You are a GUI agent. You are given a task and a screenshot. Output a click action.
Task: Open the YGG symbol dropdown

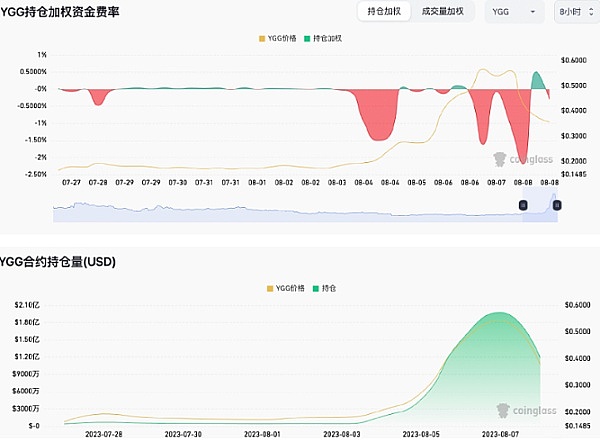[x=514, y=12]
